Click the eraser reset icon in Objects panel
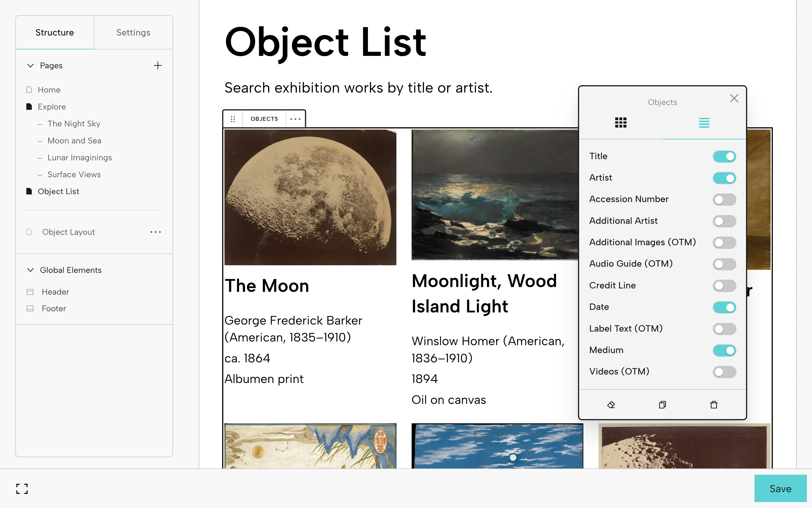Screen dimensions: 812x508 [x=611, y=404]
